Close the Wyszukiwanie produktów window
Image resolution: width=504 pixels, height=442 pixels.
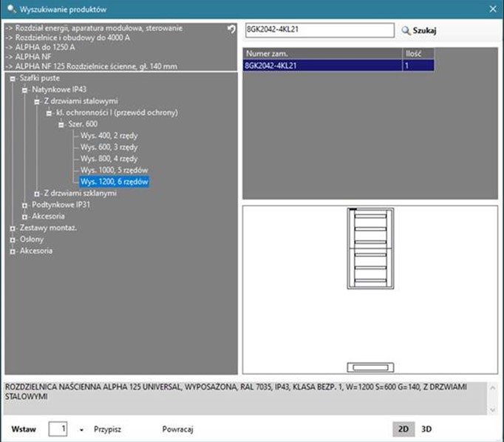pyautogui.click(x=493, y=9)
